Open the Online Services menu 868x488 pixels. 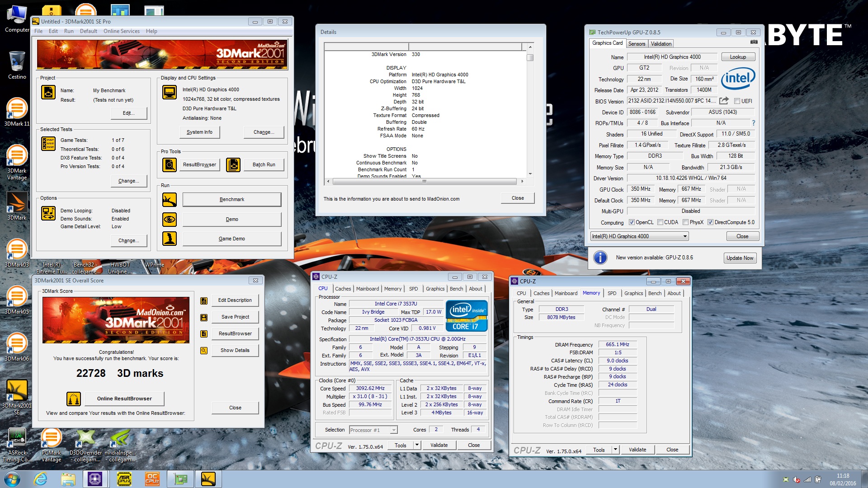[x=121, y=31]
